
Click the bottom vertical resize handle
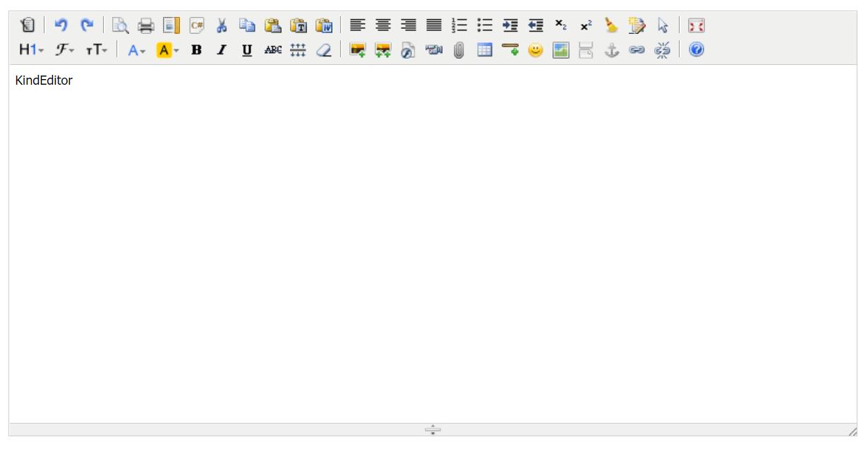[433, 429]
